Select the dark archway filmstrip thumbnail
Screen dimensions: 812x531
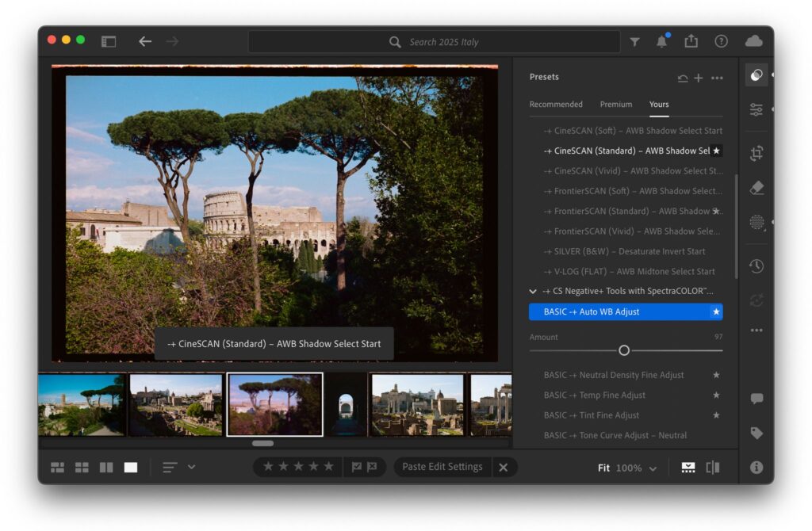pos(346,405)
